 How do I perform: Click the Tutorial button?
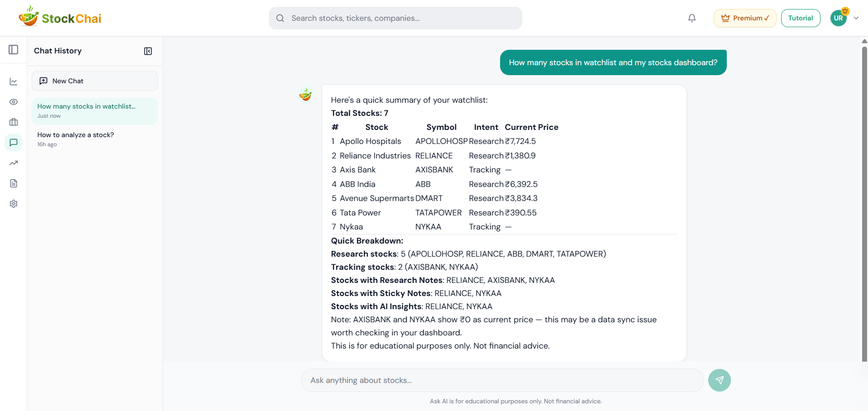800,18
